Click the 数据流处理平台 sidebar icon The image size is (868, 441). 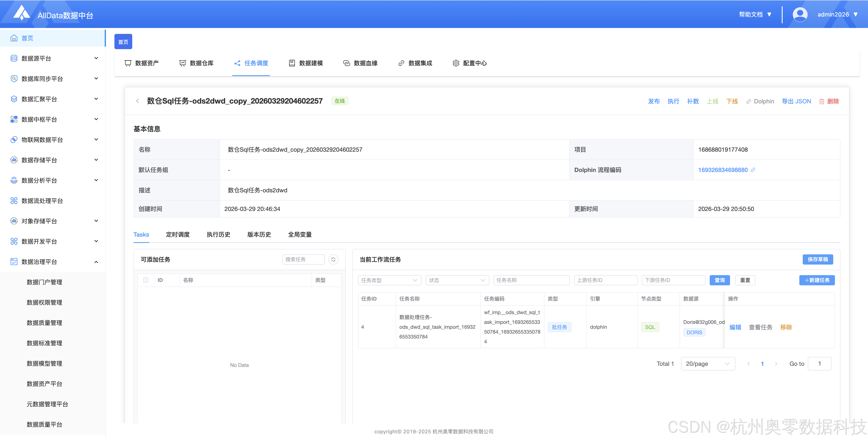point(14,201)
